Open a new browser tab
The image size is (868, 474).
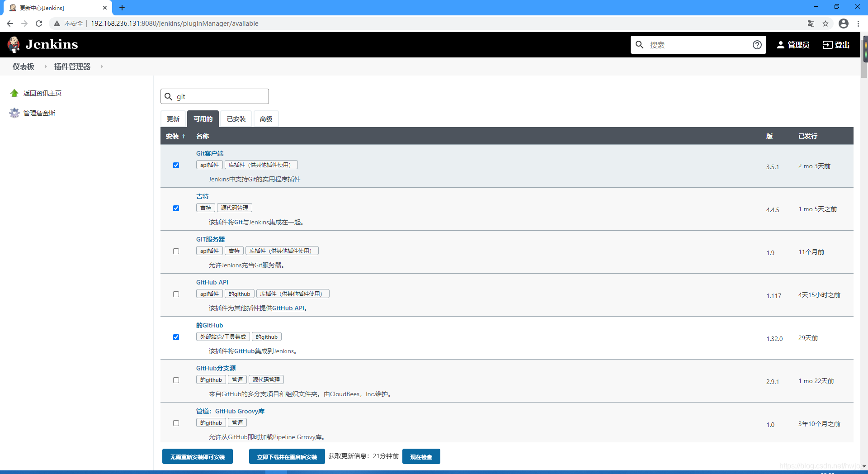click(122, 8)
